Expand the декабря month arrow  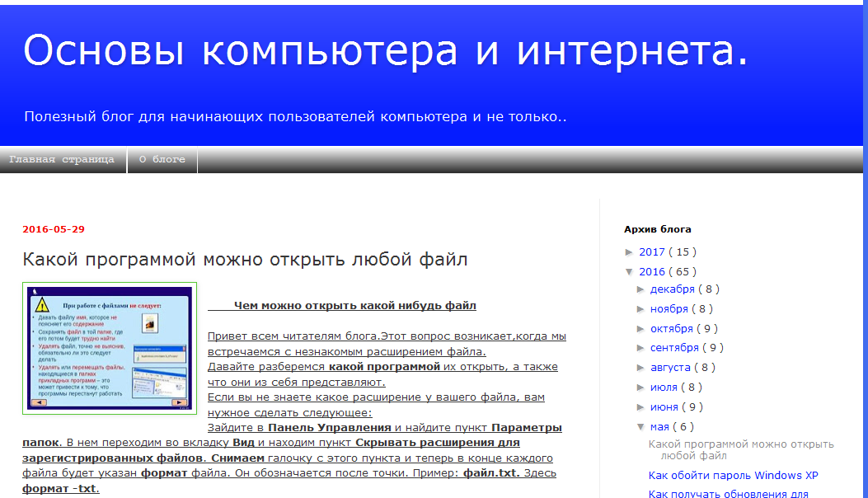641,289
